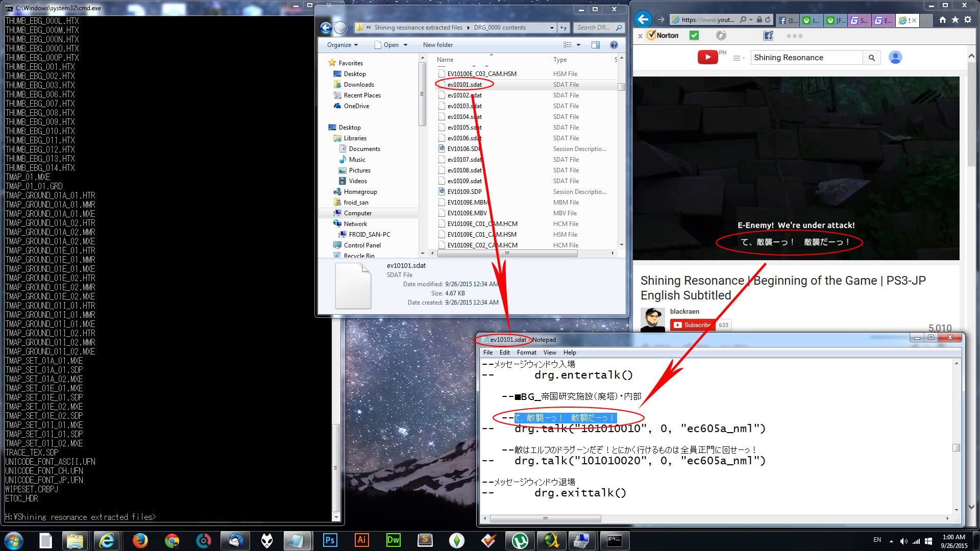Select Documents under Libraries
Screen dimensions: 980x551
tap(364, 149)
